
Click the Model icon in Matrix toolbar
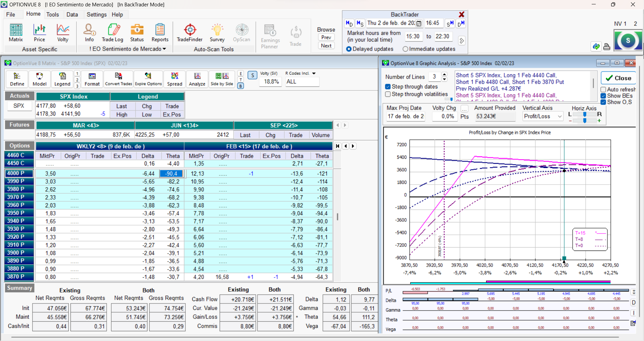click(x=40, y=79)
